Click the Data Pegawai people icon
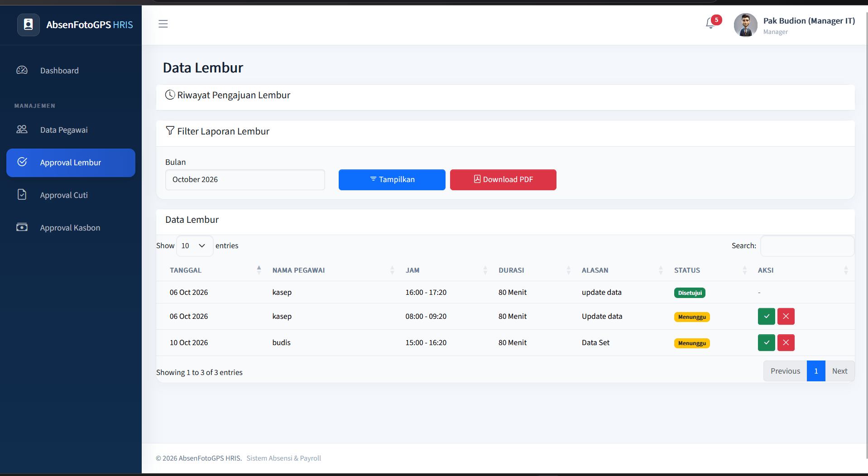The image size is (868, 476). (22, 130)
